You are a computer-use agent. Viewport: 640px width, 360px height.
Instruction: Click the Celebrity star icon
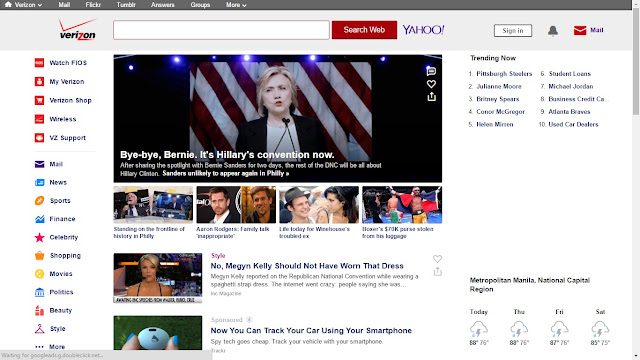click(x=39, y=237)
